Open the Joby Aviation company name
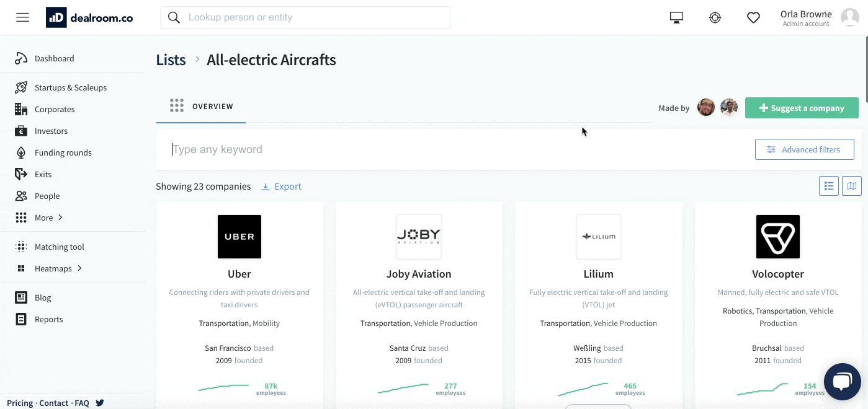 click(419, 274)
